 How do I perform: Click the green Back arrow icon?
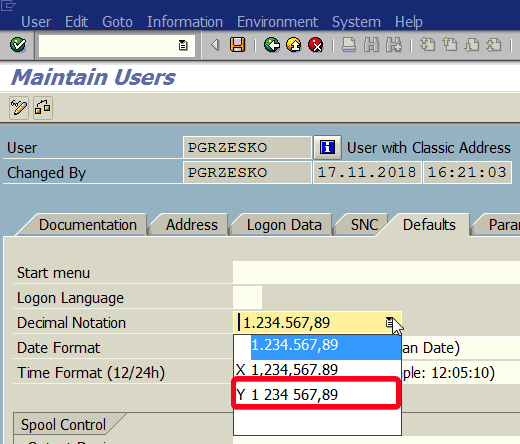point(272,45)
